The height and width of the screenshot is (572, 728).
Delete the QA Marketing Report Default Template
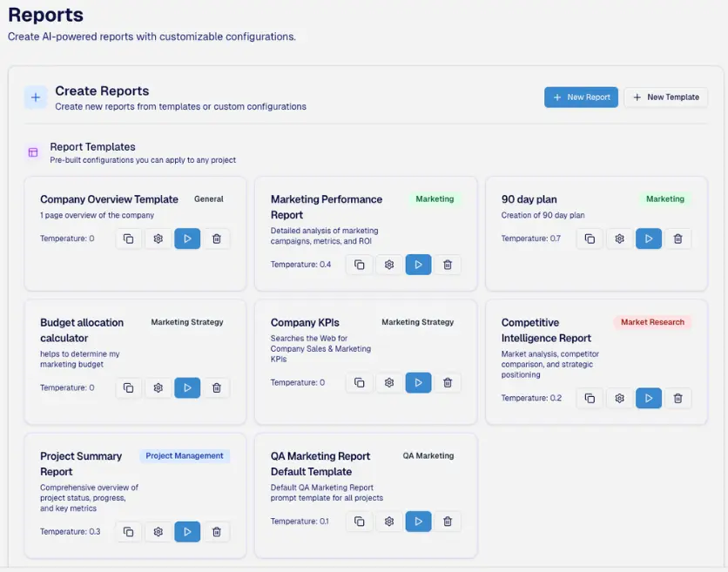448,522
